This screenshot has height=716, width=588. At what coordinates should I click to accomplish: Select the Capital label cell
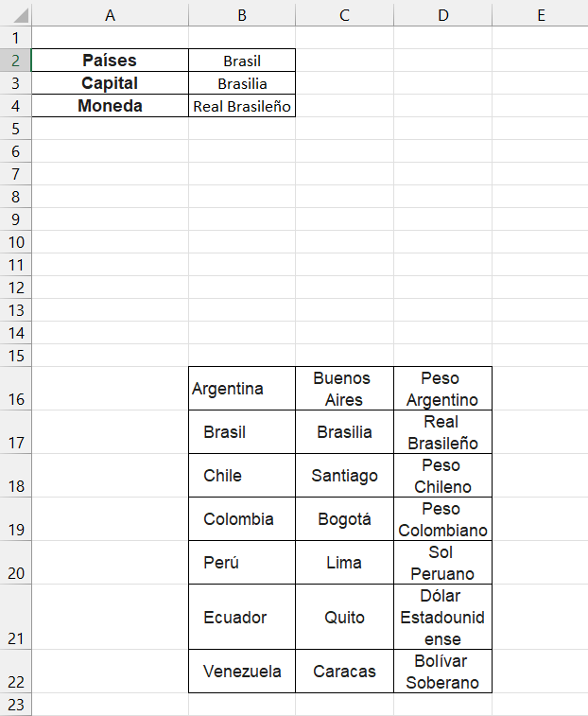[110, 83]
